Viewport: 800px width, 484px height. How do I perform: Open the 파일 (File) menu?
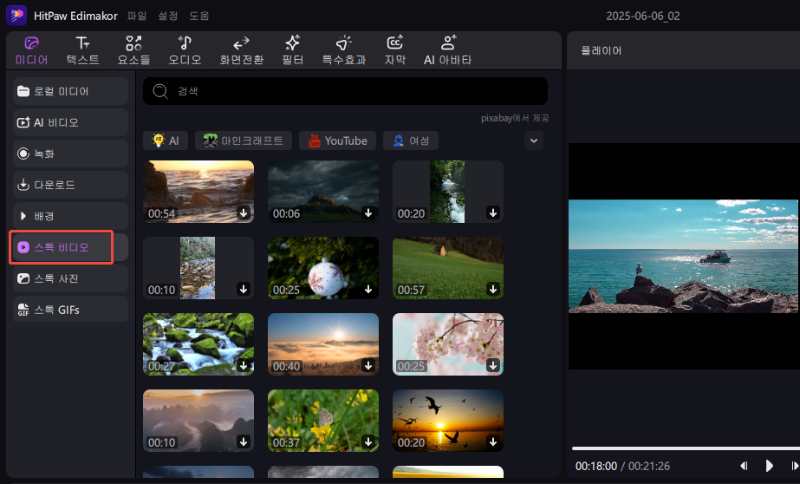tap(136, 16)
